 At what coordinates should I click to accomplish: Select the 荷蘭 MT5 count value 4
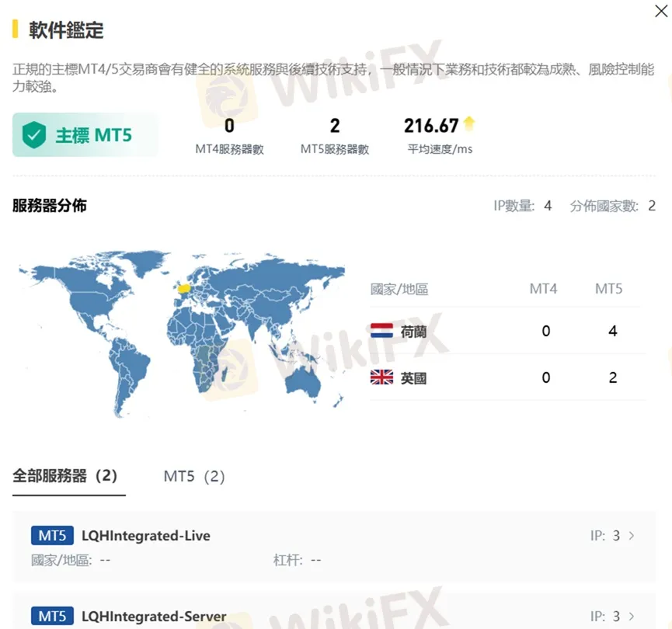(x=612, y=329)
